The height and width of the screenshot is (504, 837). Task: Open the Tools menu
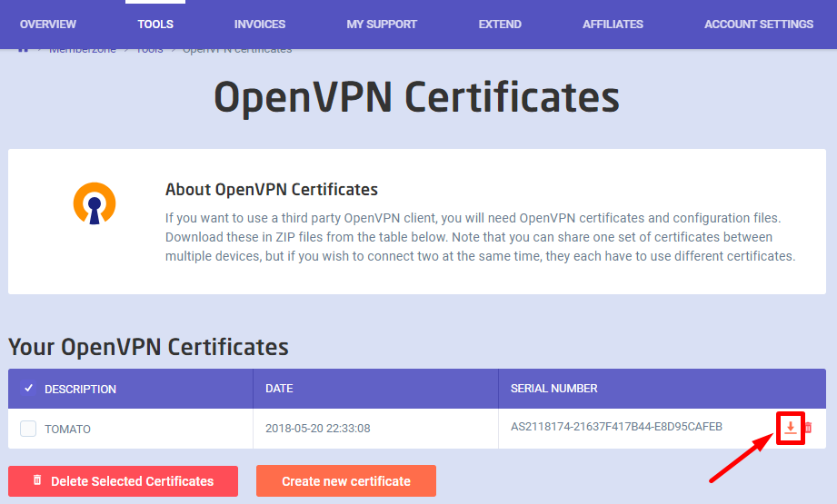[x=155, y=25]
